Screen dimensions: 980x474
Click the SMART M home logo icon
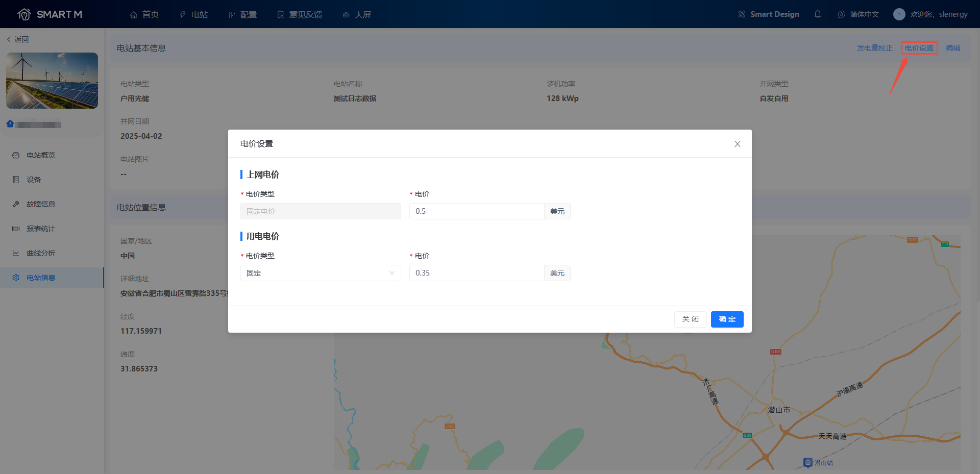point(24,14)
